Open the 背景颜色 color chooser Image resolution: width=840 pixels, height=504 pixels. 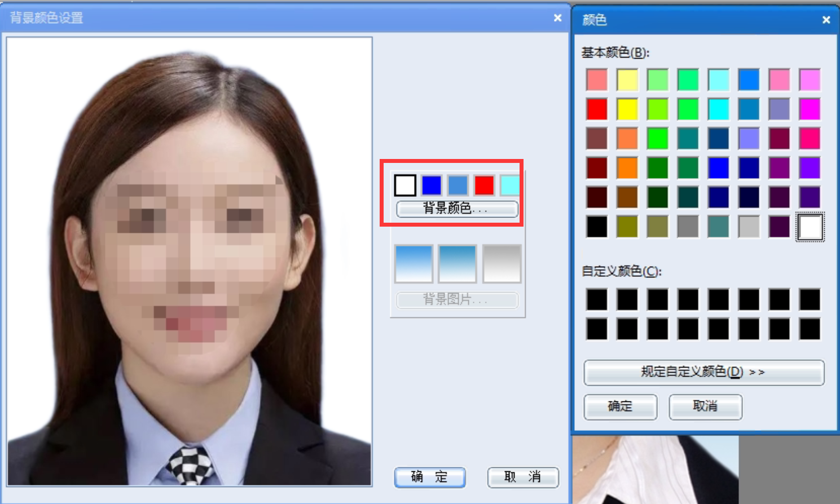tap(457, 209)
